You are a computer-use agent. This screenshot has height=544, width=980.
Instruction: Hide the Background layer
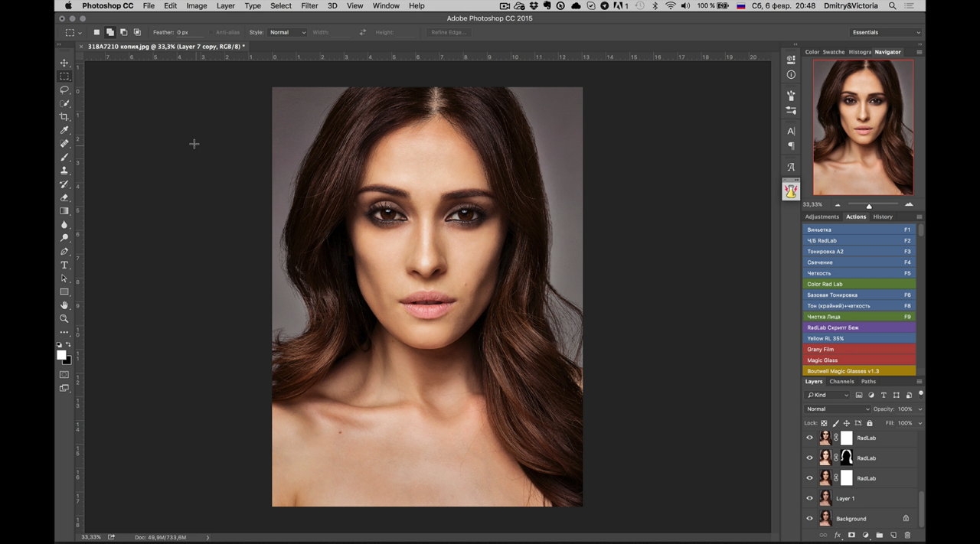click(x=809, y=519)
